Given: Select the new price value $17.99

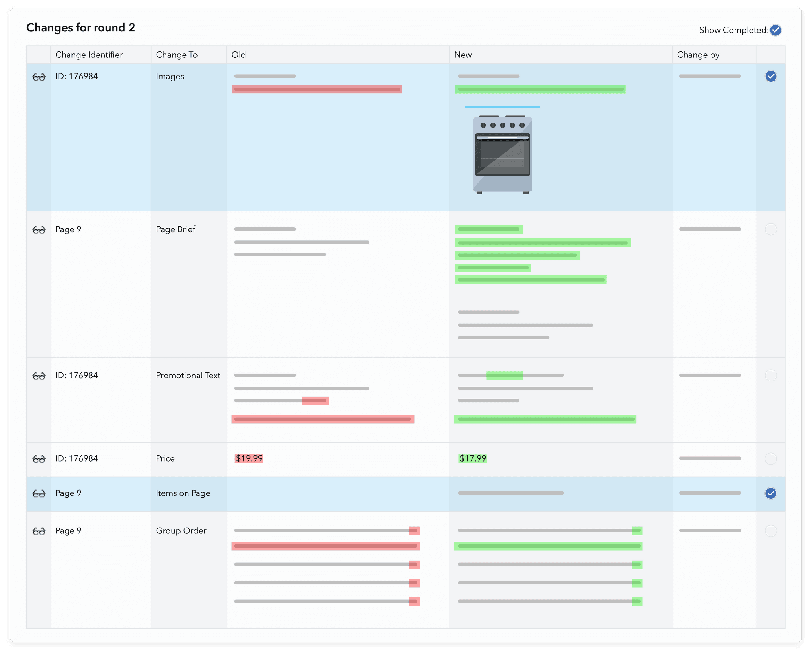Looking at the screenshot, I should (x=473, y=458).
